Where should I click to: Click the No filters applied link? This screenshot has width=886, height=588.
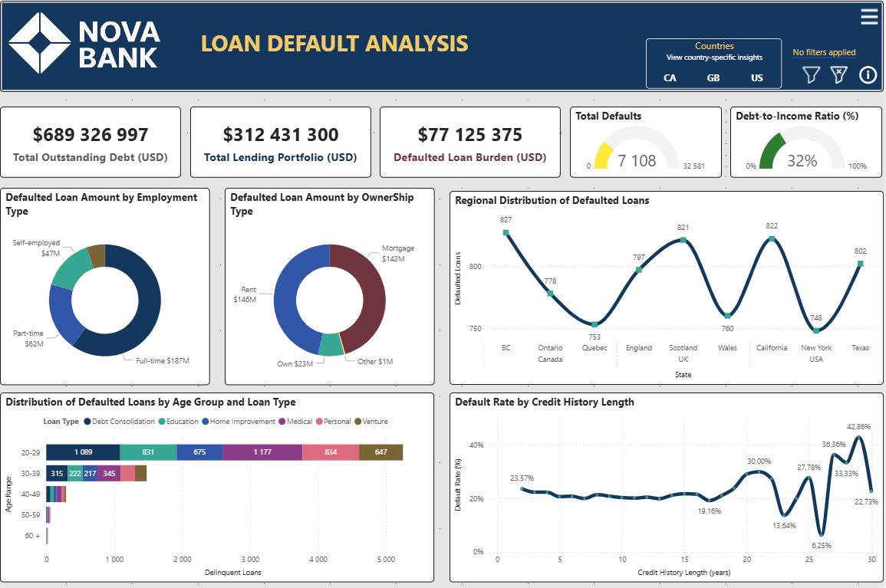tap(824, 53)
